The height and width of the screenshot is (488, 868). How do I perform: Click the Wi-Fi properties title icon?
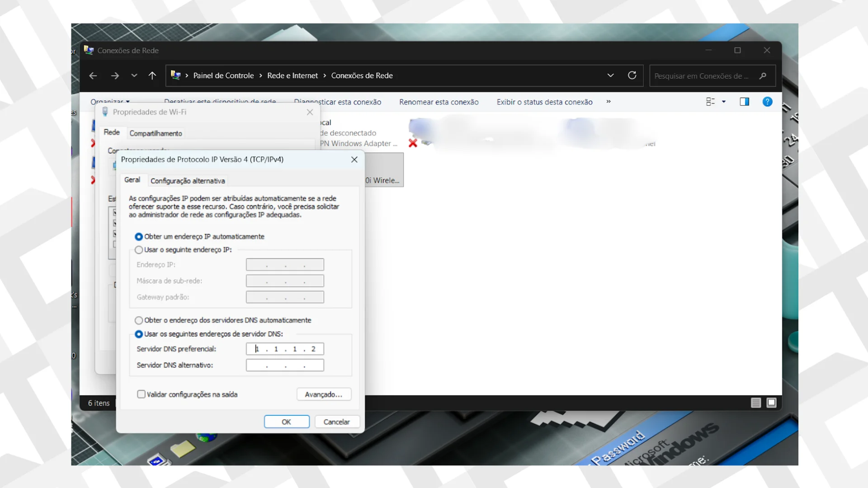[105, 112]
